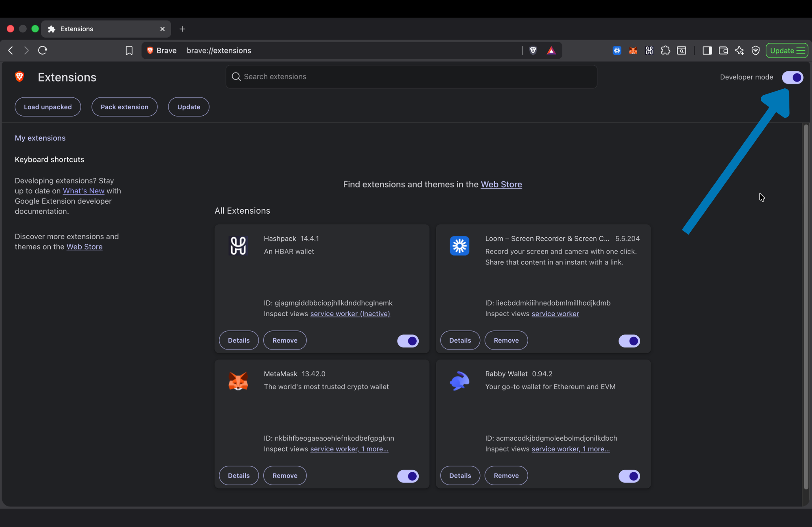812x527 pixels.
Task: Open the Loom extension toolbar icon
Action: coord(617,50)
